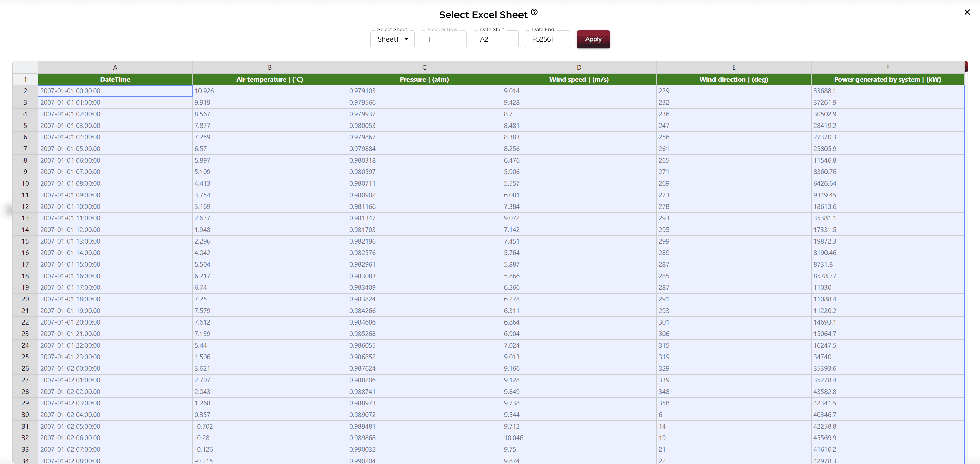Click temperature cell -0.702
The image size is (980, 464).
pos(270,426)
